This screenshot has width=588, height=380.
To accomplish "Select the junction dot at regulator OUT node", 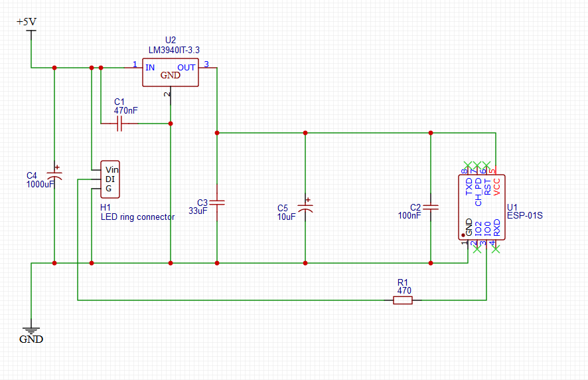I will [x=217, y=133].
